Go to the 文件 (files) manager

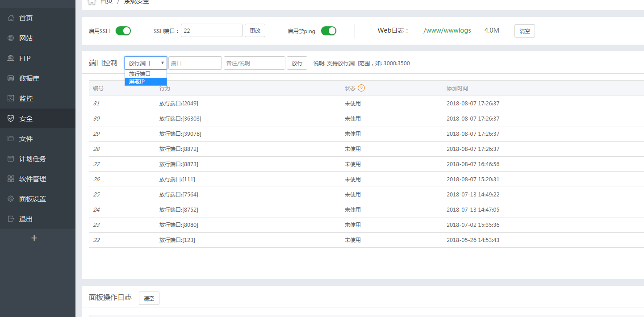click(x=25, y=138)
